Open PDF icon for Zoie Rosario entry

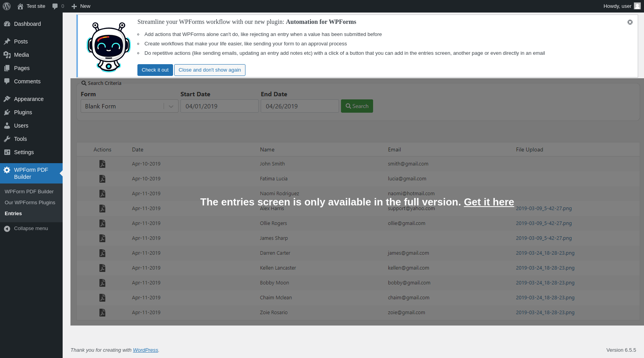click(x=102, y=313)
